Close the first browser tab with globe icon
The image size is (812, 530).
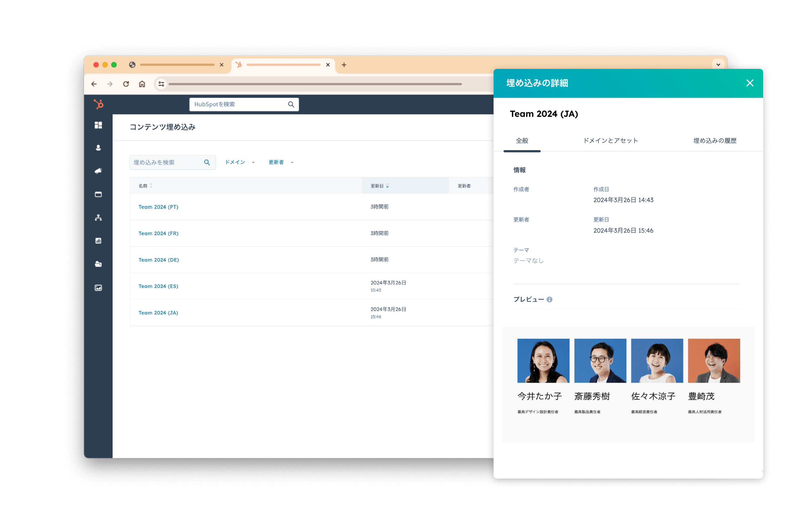pyautogui.click(x=222, y=65)
